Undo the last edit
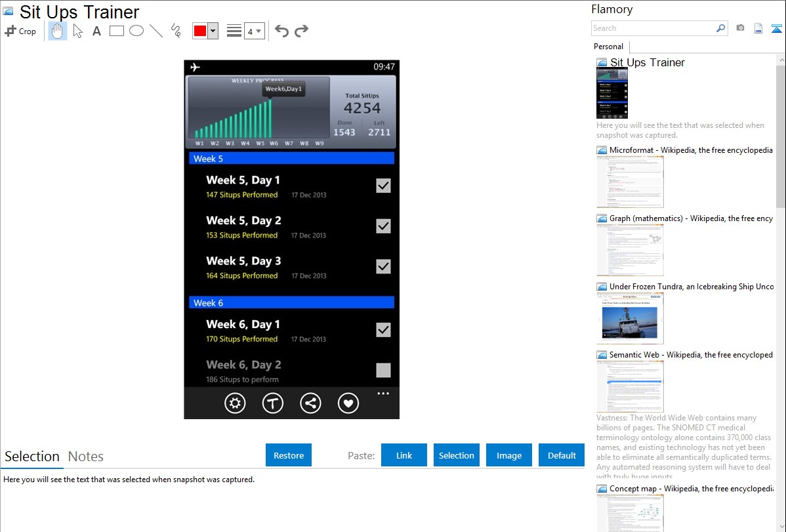 coord(281,31)
